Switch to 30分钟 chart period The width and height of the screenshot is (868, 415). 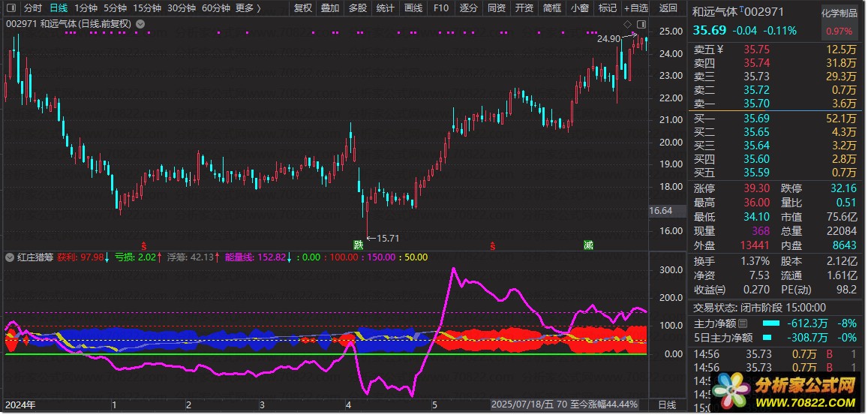point(181,8)
